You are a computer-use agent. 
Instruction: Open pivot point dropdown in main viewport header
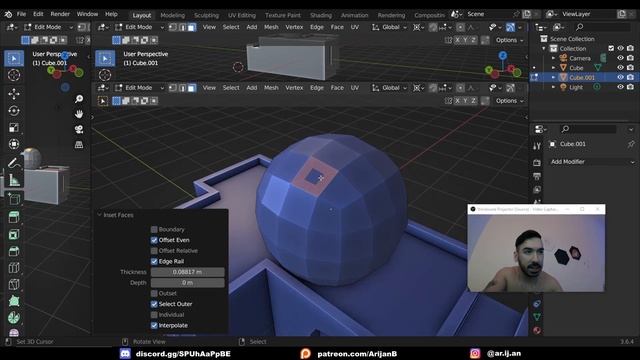(x=417, y=88)
